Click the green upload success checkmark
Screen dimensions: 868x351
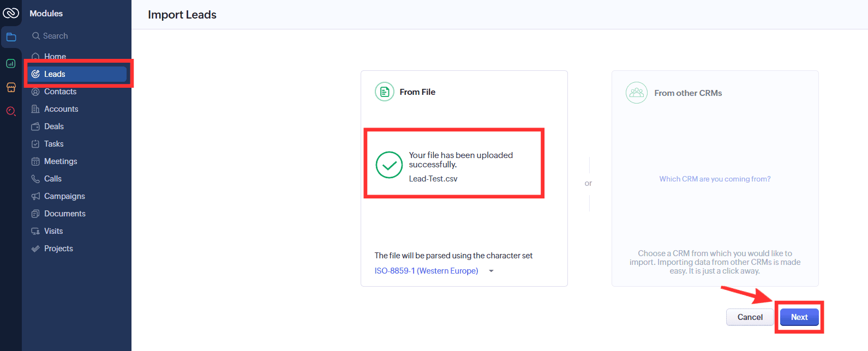(x=389, y=165)
